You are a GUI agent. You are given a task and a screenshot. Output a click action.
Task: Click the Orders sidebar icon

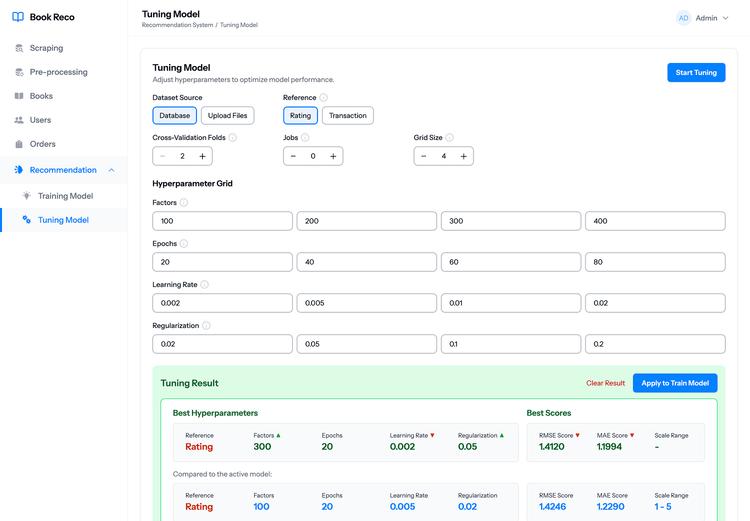pos(19,144)
